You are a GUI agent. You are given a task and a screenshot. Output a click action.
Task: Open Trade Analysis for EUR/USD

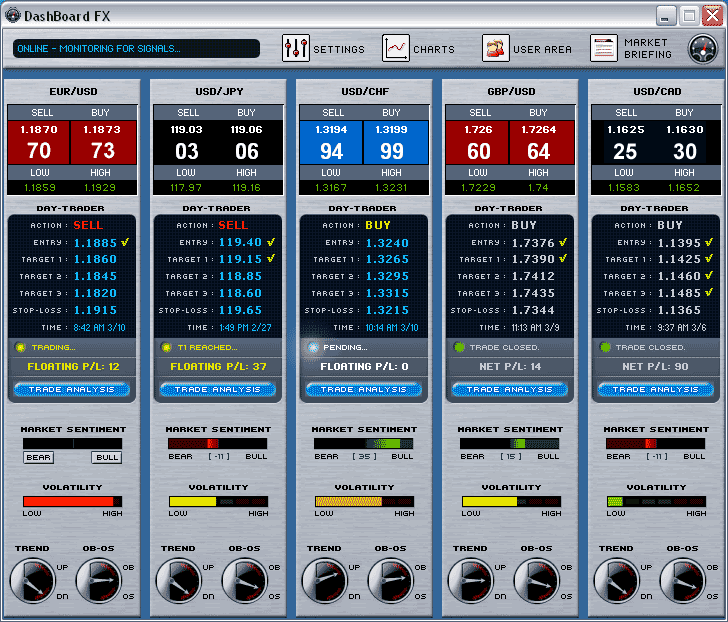click(x=72, y=389)
